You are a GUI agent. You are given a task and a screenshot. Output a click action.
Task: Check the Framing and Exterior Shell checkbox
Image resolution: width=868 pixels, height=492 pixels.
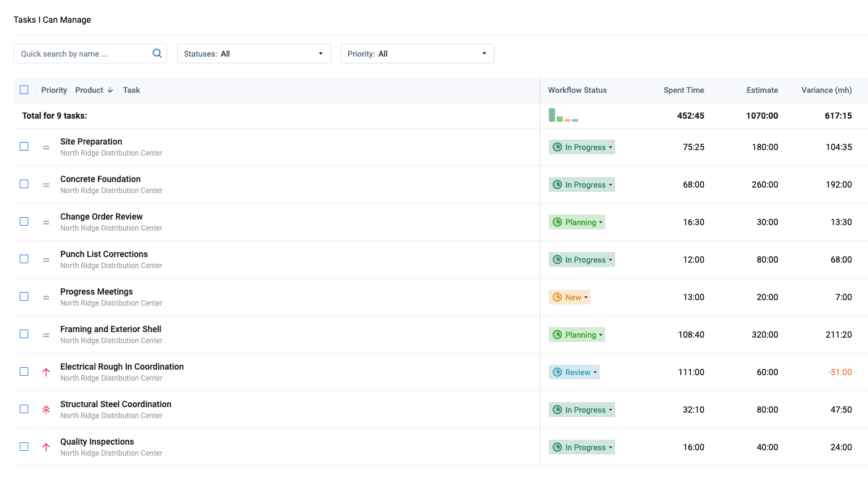pos(24,334)
